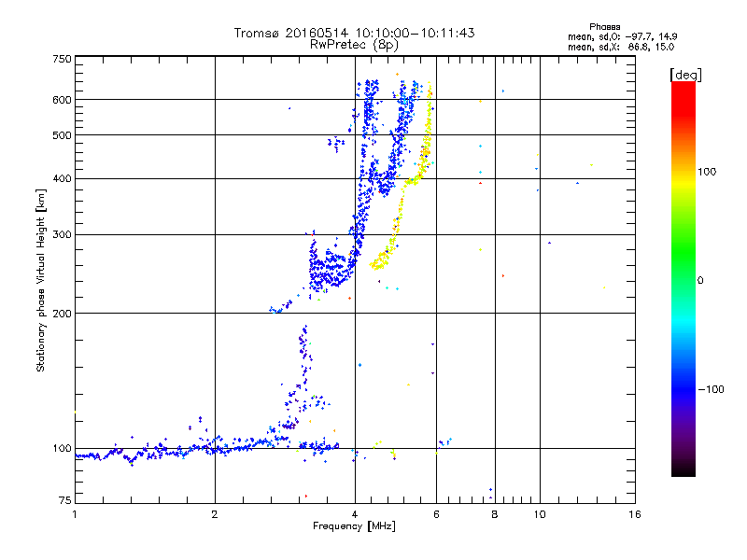The width and height of the screenshot is (747, 560).
Task: Click the height axis tick label "75"
Action: pyautogui.click(x=65, y=500)
